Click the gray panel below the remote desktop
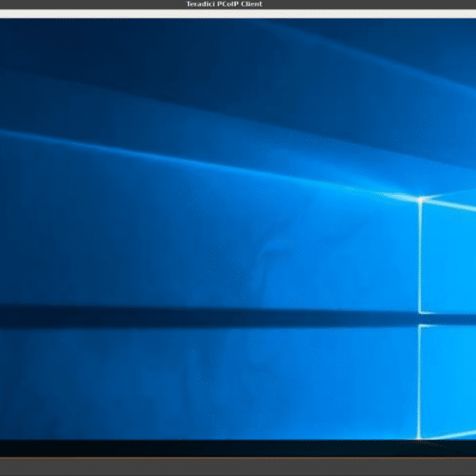 238,467
